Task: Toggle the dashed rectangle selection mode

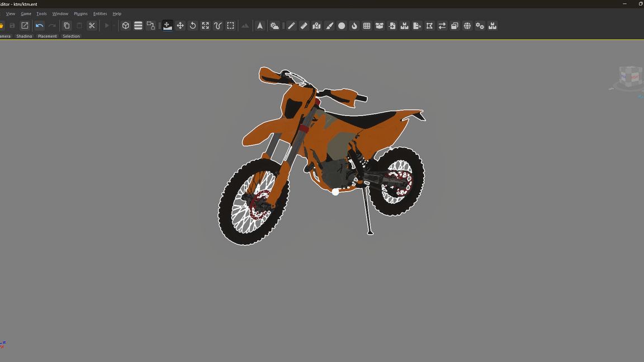Action: (x=230, y=26)
